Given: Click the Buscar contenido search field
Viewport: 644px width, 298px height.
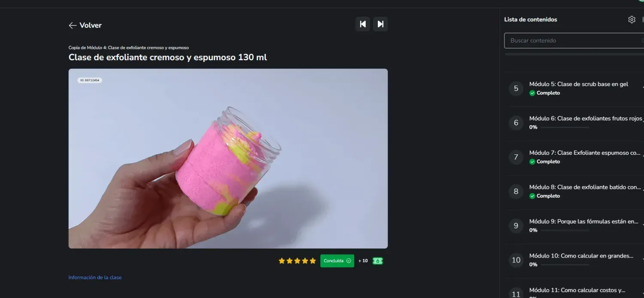Looking at the screenshot, I should click(574, 40).
